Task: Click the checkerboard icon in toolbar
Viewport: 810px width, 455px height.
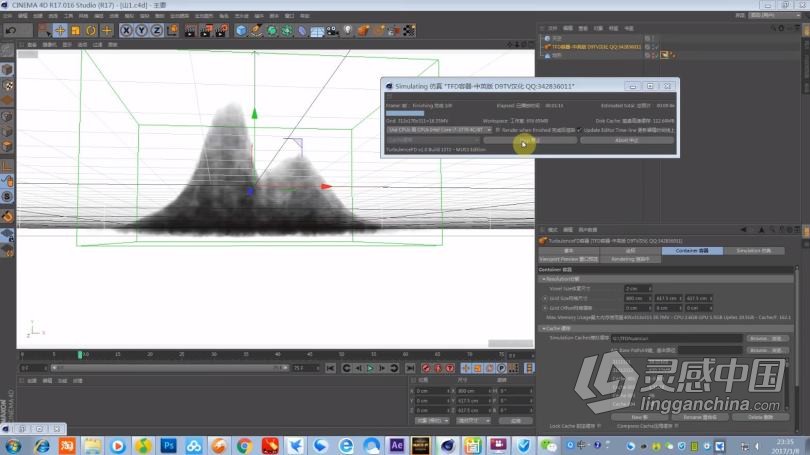Action: pos(409,30)
